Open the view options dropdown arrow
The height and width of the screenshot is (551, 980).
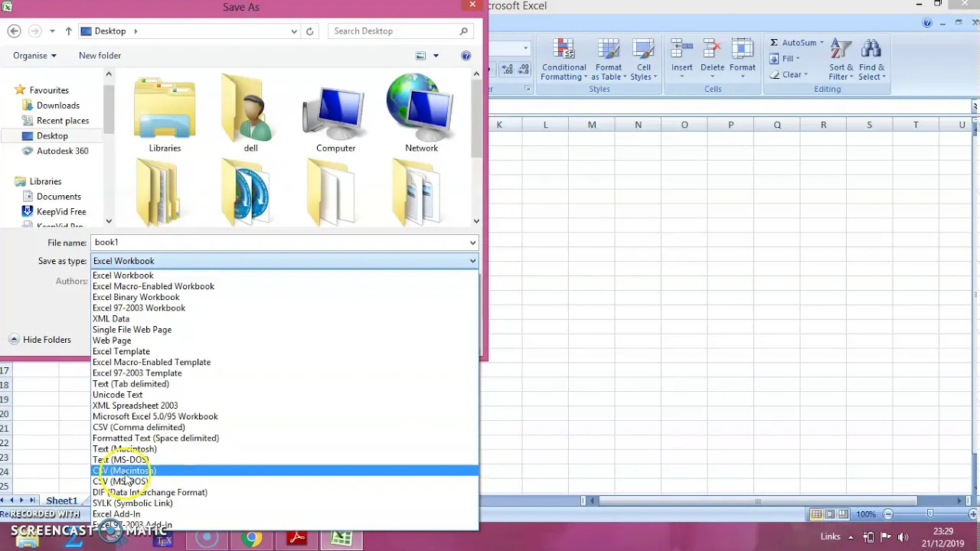pos(436,56)
